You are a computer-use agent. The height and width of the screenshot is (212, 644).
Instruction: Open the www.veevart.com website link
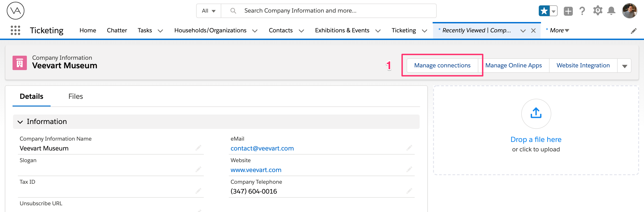[256, 170]
